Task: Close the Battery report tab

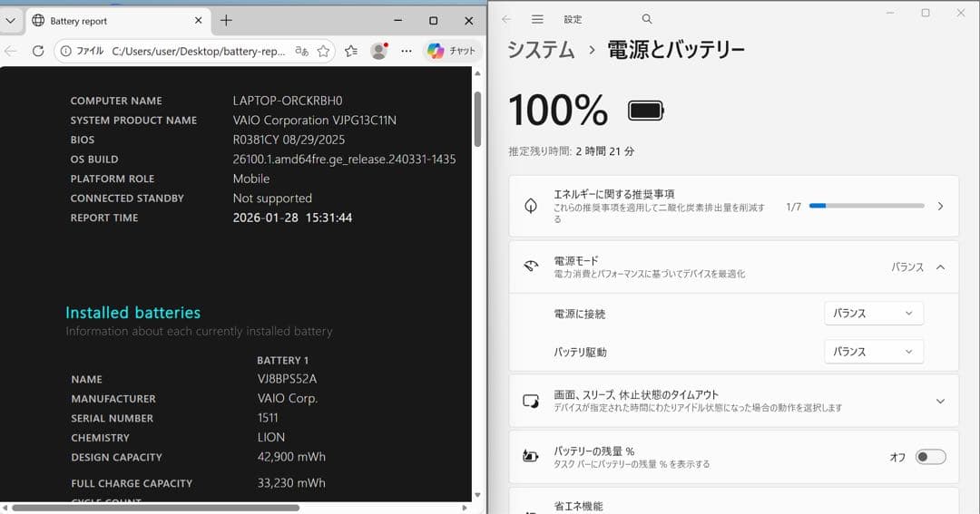Action: [x=198, y=21]
